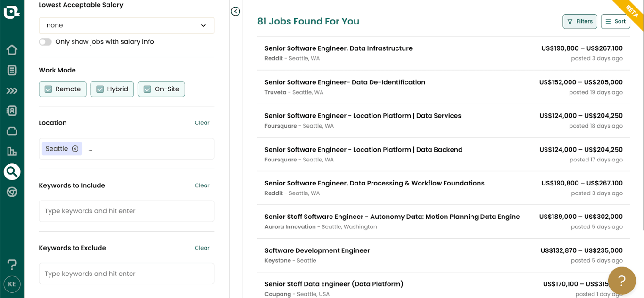Uncheck the Remote work mode
Screen dimensions: 644x298
click(63, 89)
